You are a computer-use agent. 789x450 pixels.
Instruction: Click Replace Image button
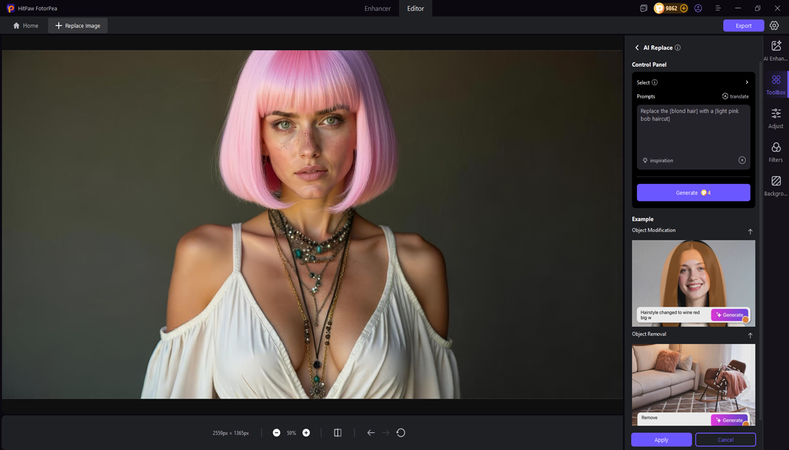pyautogui.click(x=77, y=26)
